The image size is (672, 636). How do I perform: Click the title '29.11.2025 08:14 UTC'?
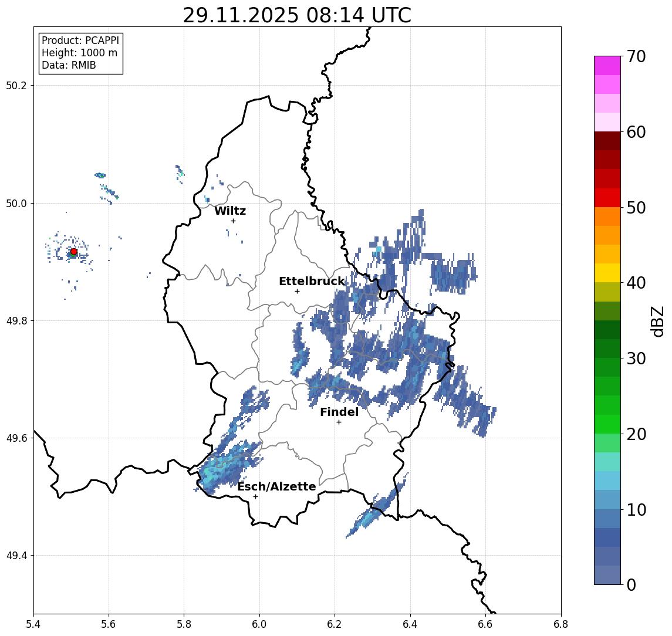pos(297,15)
